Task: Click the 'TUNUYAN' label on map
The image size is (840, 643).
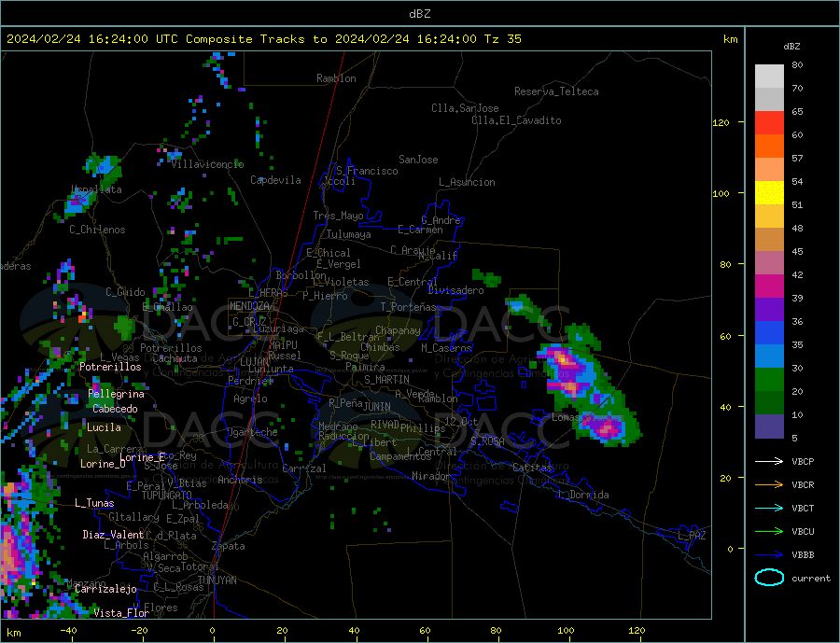Action: (217, 580)
